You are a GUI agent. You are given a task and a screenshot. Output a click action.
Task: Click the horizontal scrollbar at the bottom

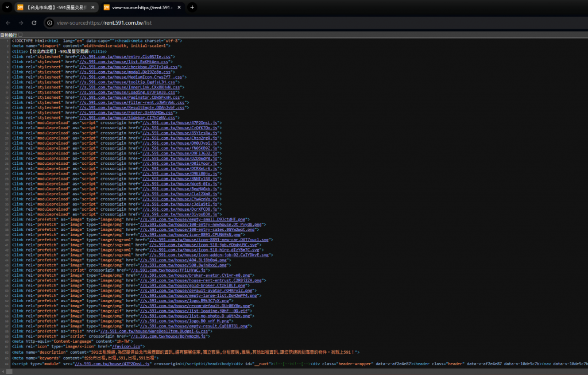pyautogui.click(x=294, y=372)
